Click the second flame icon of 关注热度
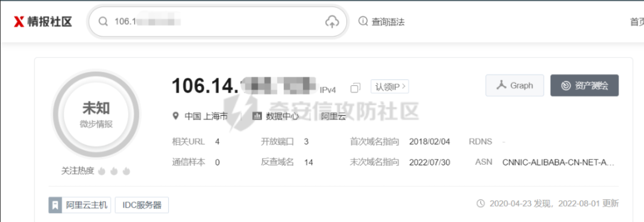 coord(114,171)
